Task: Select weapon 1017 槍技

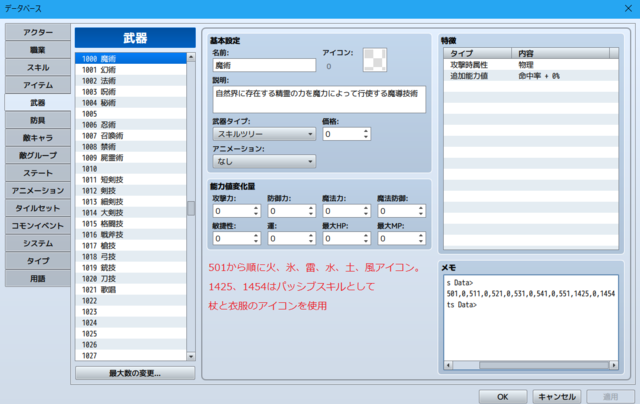Action: 131,246
